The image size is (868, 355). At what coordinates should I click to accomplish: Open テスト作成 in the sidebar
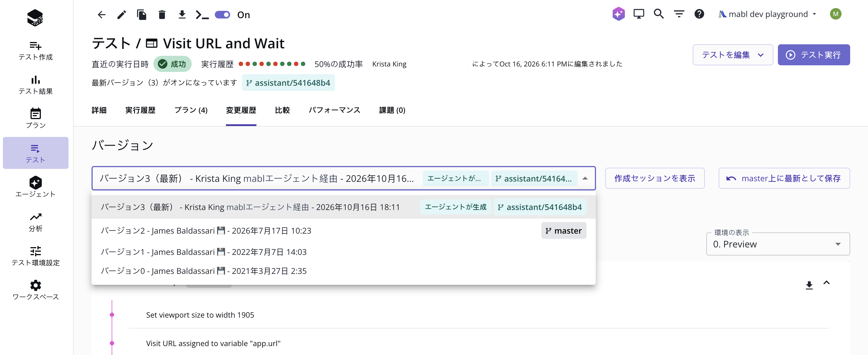(36, 51)
